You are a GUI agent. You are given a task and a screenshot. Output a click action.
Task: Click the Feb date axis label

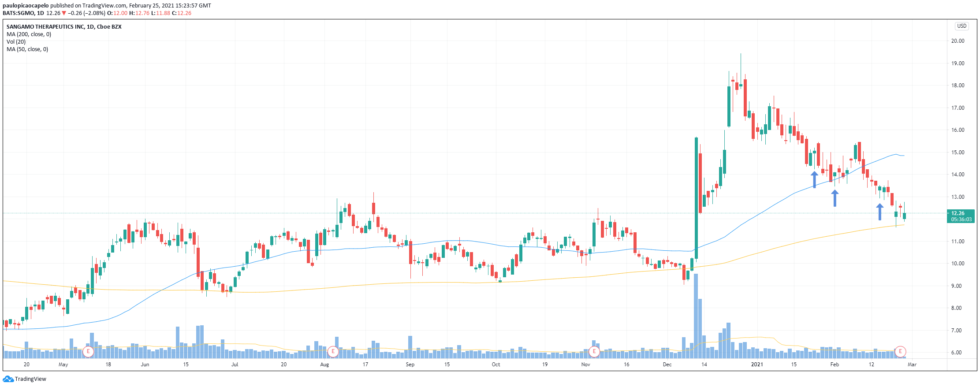835,365
